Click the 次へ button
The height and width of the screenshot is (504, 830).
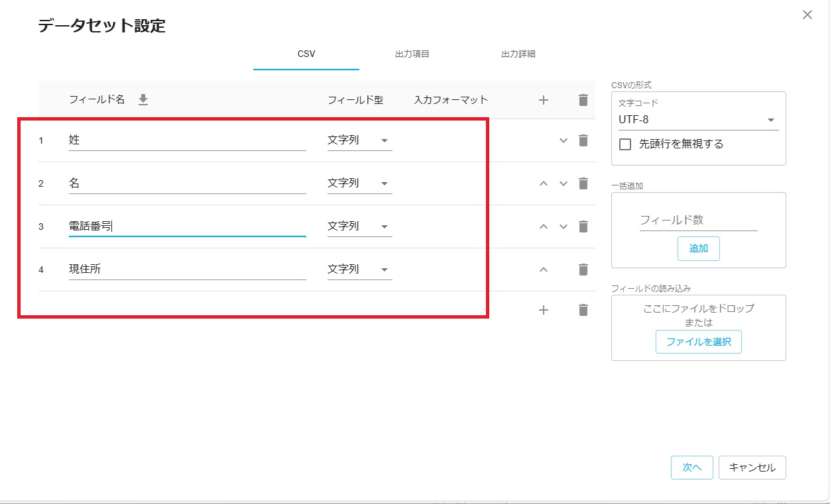[691, 468]
